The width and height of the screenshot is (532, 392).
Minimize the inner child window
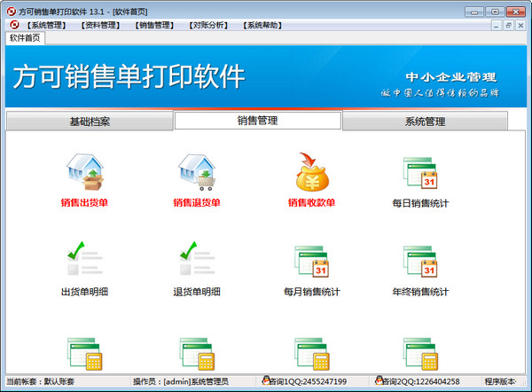(497, 26)
